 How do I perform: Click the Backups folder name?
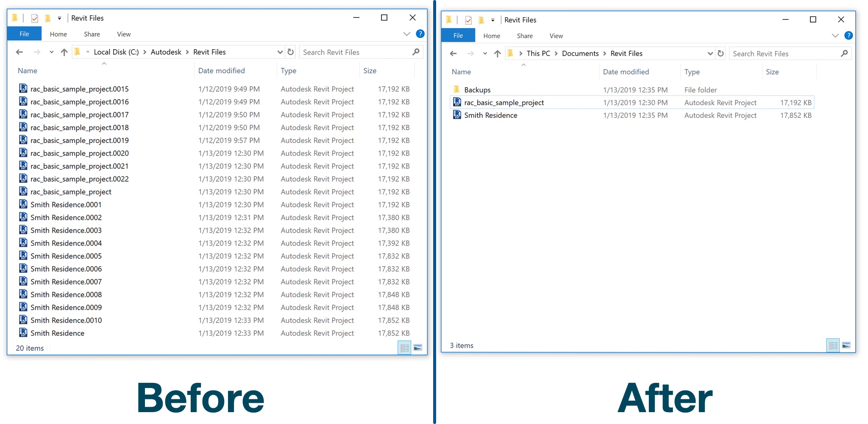[x=477, y=90]
